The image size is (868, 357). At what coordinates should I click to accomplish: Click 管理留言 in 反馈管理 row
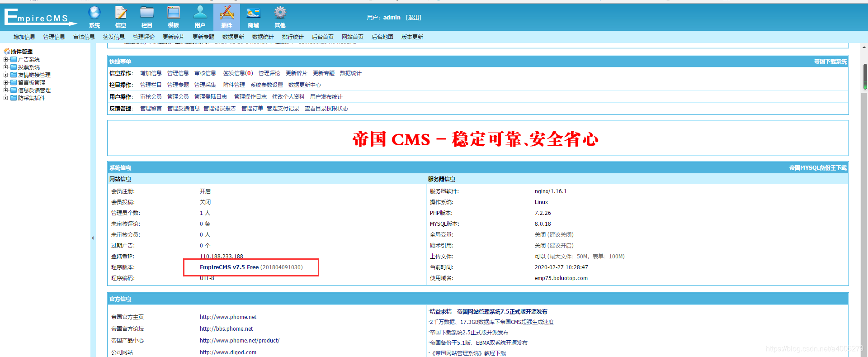click(151, 109)
